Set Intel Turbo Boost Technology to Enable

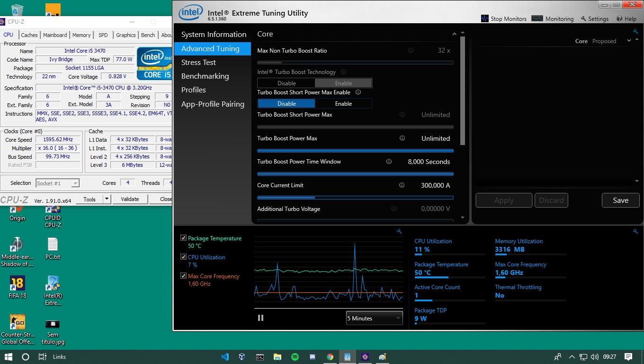[x=343, y=83]
